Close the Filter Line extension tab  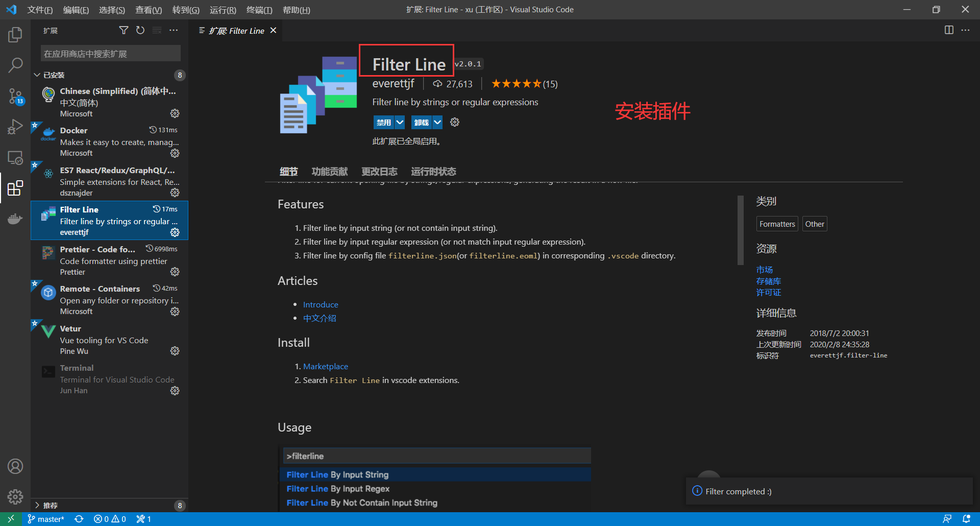click(x=274, y=31)
